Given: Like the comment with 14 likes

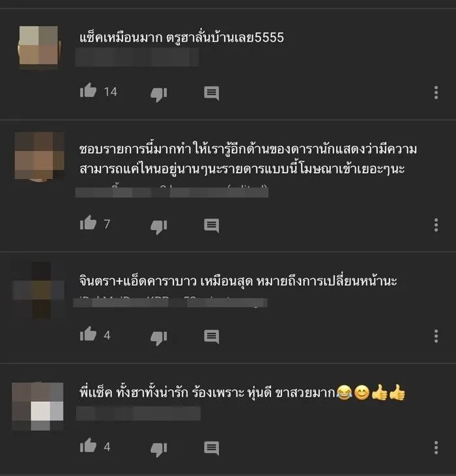Looking at the screenshot, I should [x=88, y=90].
